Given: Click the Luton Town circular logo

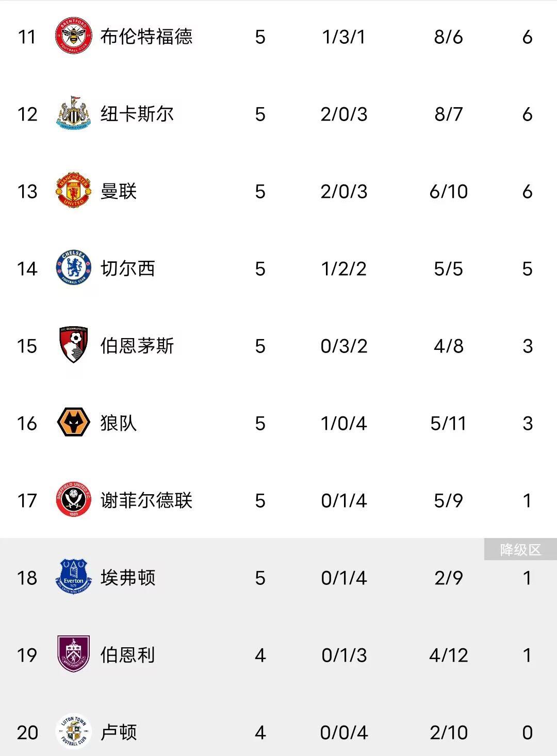Looking at the screenshot, I should point(74,732).
